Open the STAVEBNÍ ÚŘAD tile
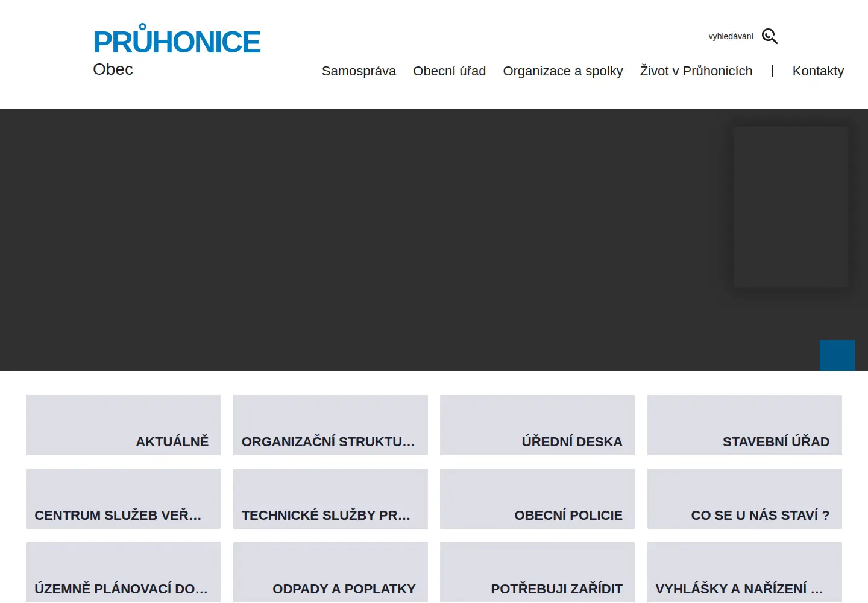 (744, 425)
